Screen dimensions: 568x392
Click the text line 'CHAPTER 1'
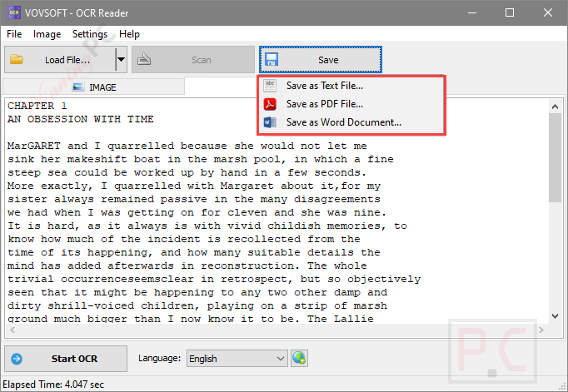(37, 106)
